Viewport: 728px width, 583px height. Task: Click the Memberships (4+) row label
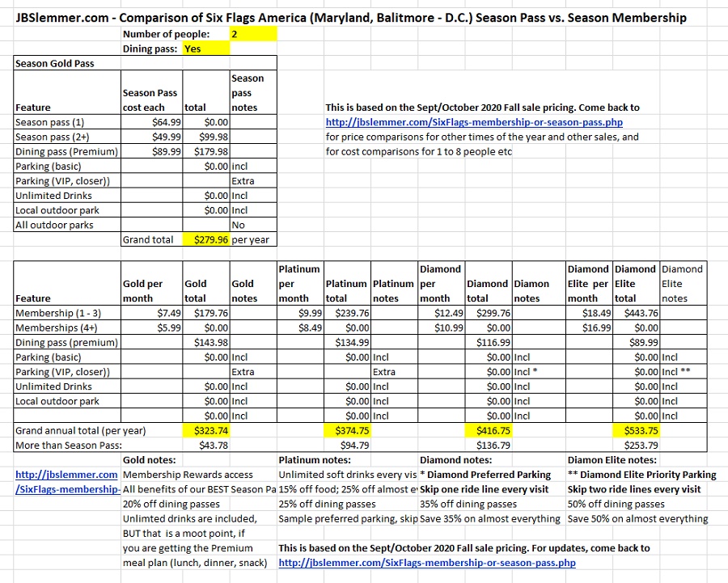point(67,327)
